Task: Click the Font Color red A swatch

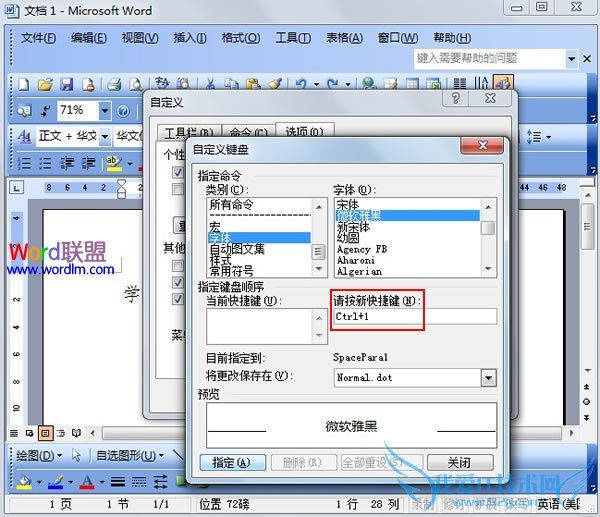Action: (87, 482)
